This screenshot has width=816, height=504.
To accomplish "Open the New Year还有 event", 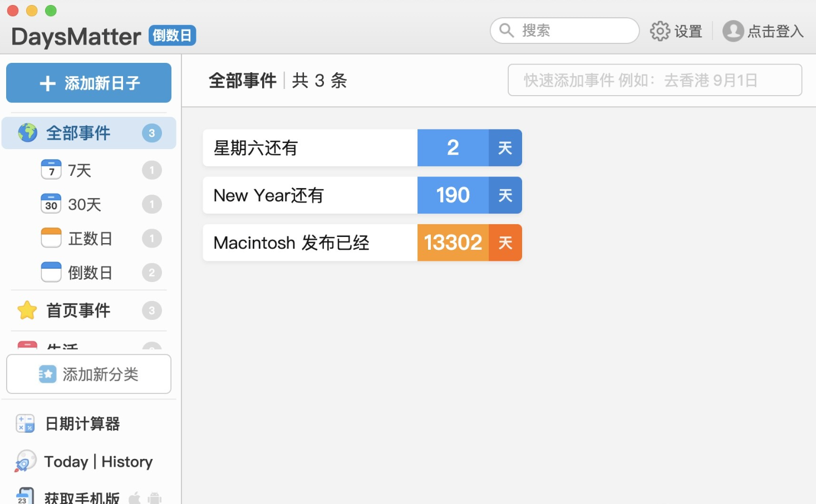I will click(x=362, y=195).
